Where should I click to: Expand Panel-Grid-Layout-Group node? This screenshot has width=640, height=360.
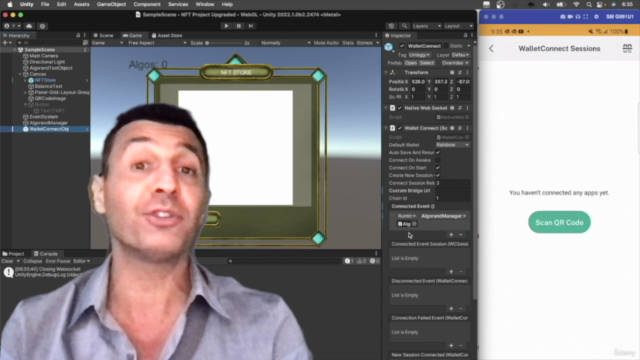pyautogui.click(x=25, y=93)
